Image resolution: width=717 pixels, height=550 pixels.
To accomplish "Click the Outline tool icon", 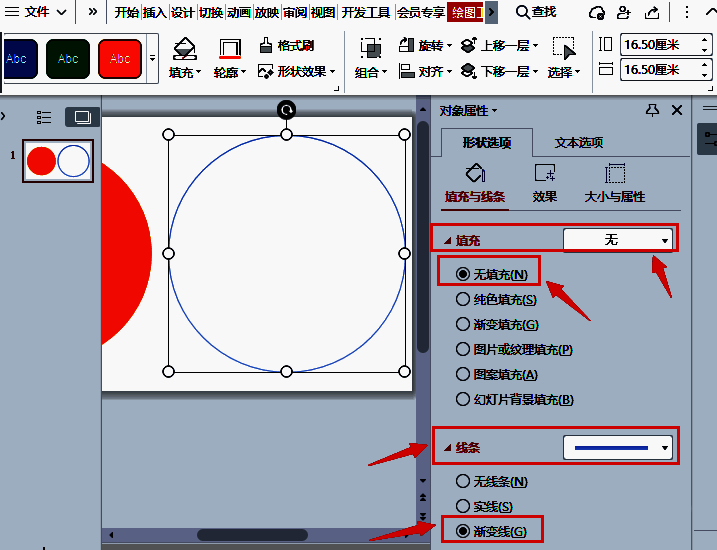I will pos(229,49).
